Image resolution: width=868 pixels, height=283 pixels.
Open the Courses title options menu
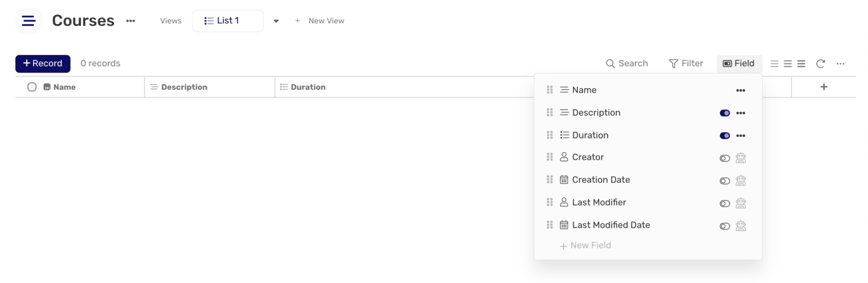131,21
